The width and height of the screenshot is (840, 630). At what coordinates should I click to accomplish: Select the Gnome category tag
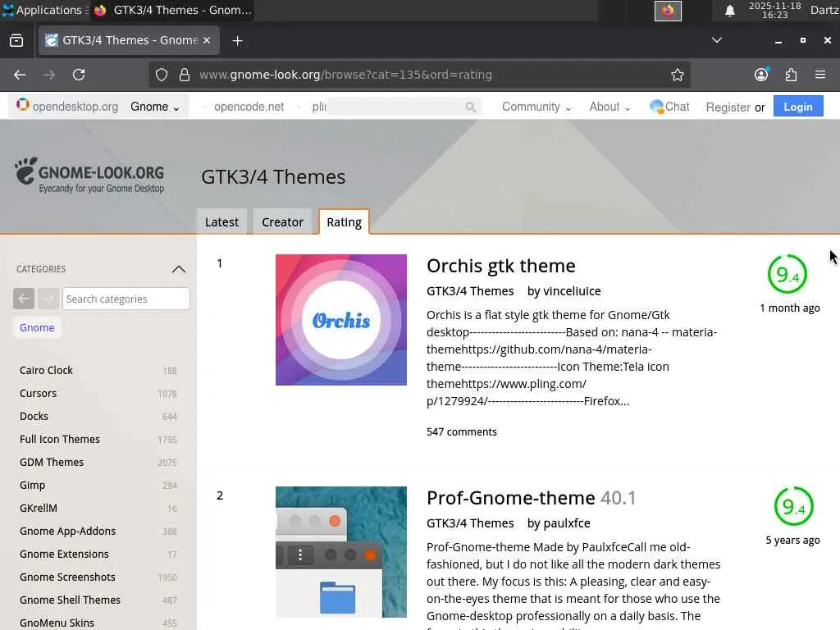point(37,327)
